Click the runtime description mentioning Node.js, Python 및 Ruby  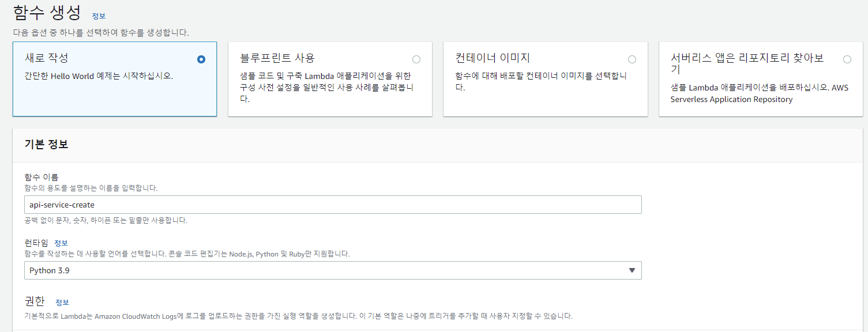[x=187, y=254]
